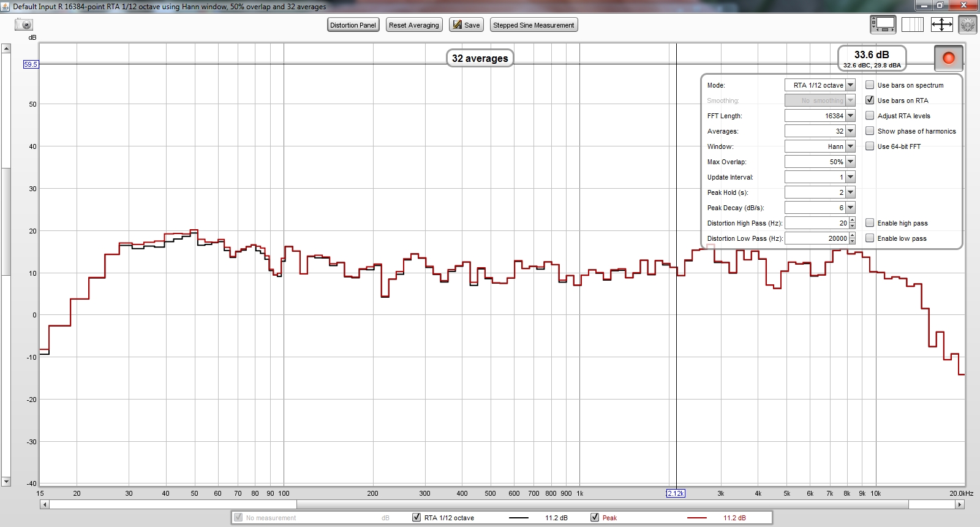980x527 pixels.
Task: Click red Peak line sample
Action: (x=697, y=518)
